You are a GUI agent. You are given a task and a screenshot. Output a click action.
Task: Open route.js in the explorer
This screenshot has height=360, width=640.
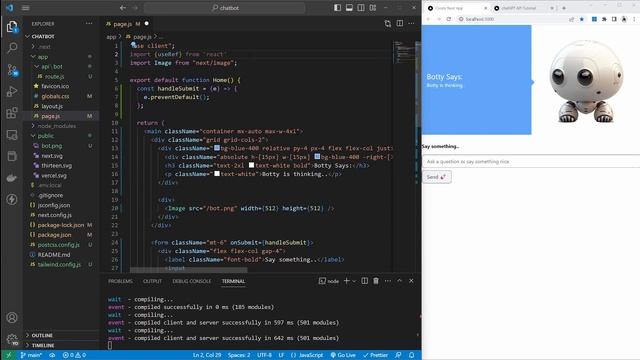click(x=54, y=76)
